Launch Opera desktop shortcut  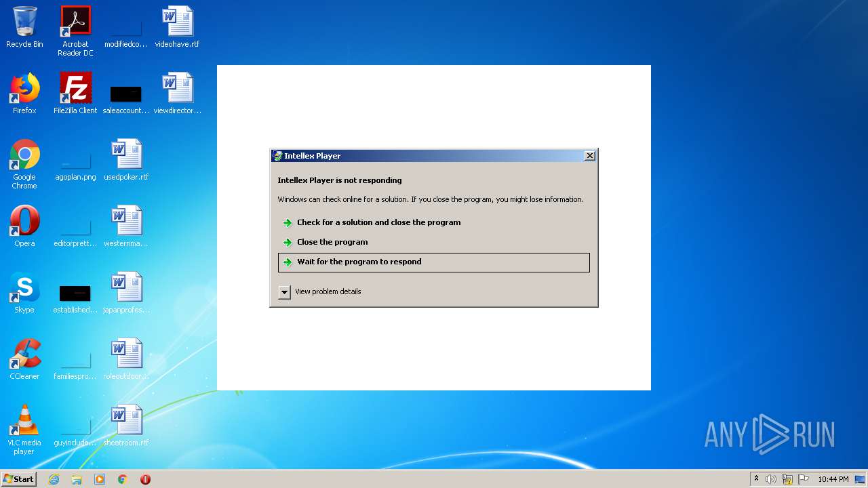(x=24, y=226)
